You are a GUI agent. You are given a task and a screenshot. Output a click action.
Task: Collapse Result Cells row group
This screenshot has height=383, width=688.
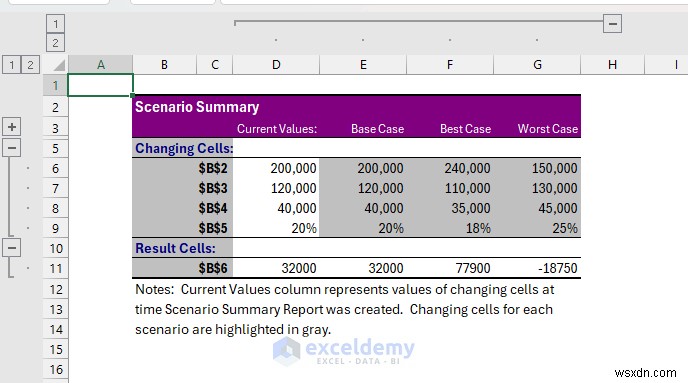coord(12,248)
